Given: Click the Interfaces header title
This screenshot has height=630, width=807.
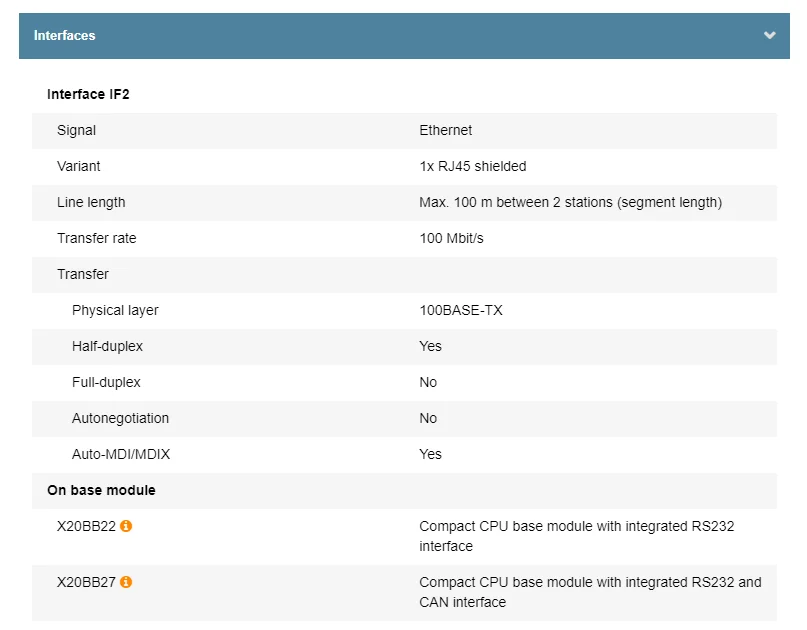Looking at the screenshot, I should (65, 35).
